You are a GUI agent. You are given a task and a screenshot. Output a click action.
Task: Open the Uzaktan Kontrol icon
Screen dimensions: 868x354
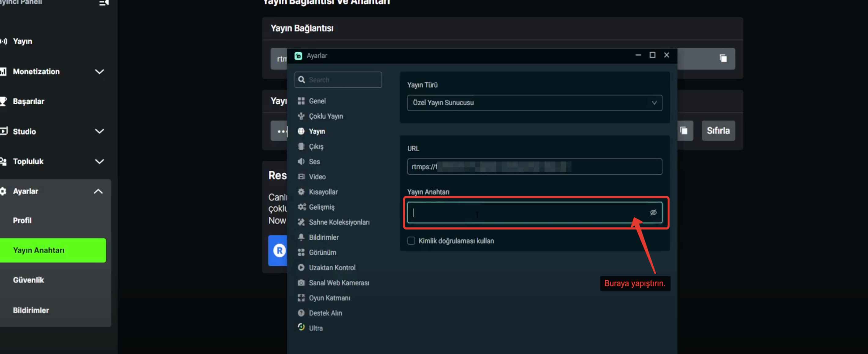(301, 267)
